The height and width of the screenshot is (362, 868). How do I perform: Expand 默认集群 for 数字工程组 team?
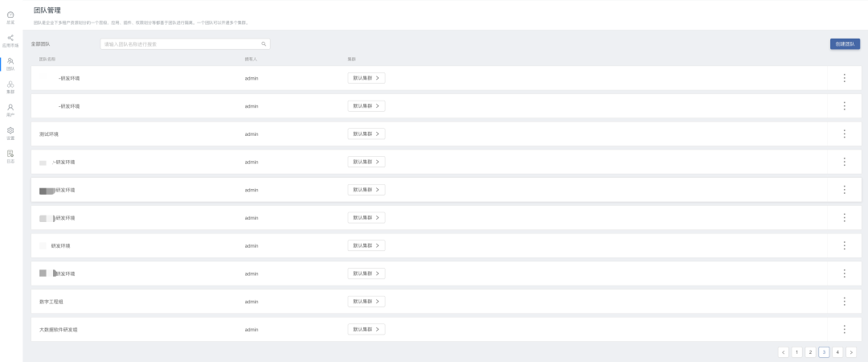(366, 302)
